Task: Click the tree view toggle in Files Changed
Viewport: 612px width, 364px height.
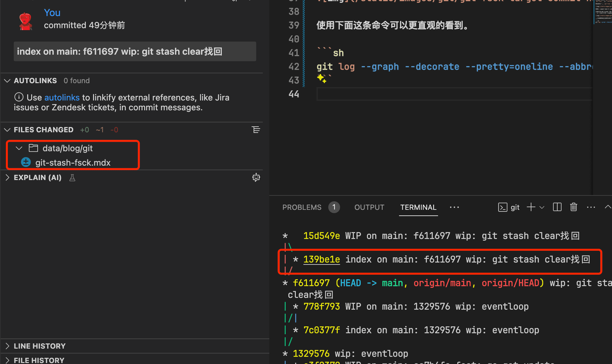Action: pos(256,130)
